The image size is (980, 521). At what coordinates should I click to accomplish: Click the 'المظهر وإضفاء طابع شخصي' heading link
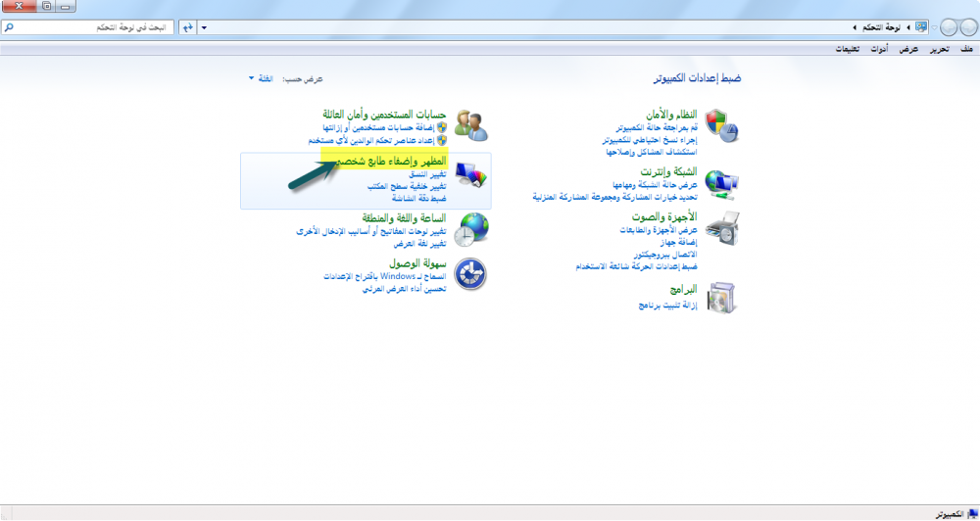click(x=391, y=161)
